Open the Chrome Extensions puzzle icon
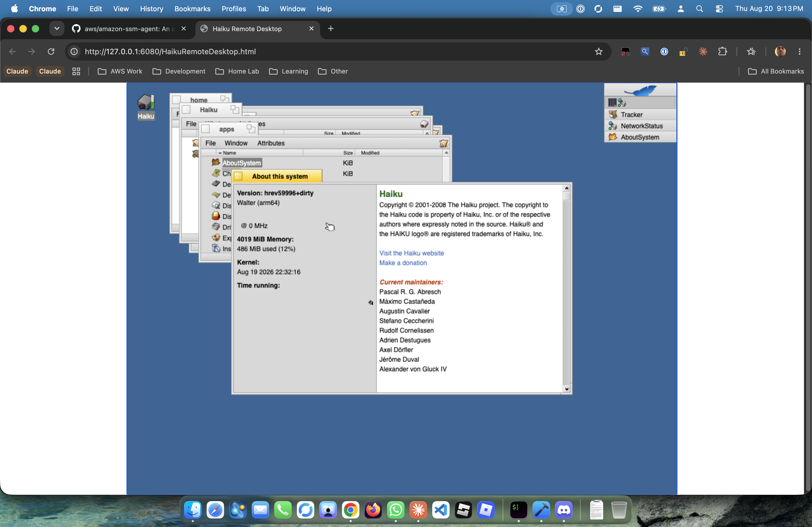Viewport: 812px width, 527px height. (722, 52)
